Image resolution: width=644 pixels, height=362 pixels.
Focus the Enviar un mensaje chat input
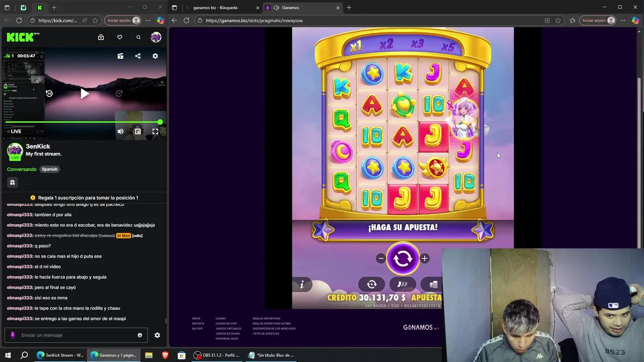point(75,335)
